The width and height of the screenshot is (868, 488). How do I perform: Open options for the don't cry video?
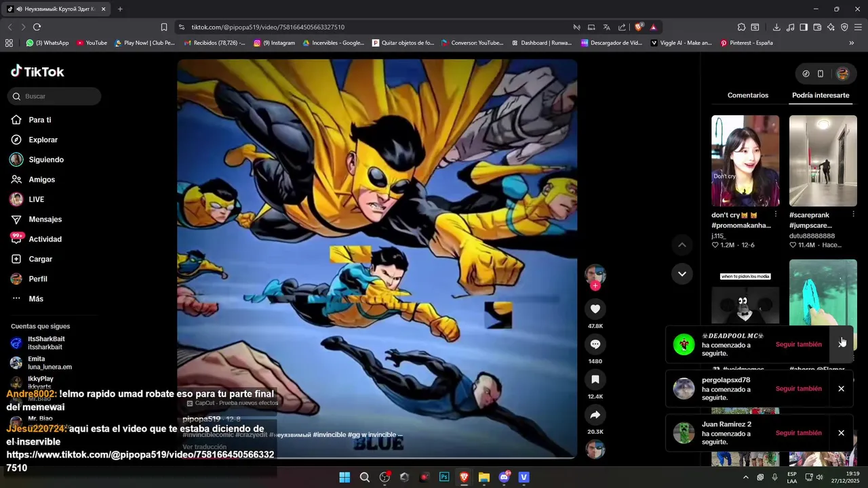(776, 214)
